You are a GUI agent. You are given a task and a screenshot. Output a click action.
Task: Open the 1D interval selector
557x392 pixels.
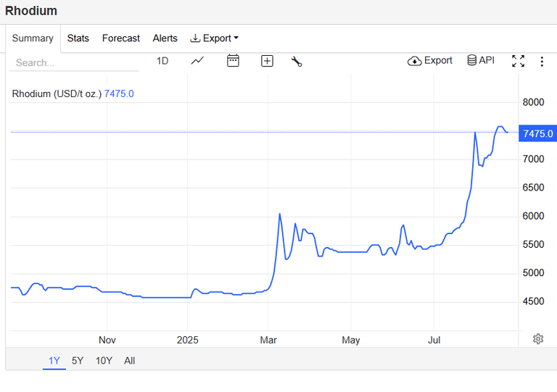[162, 61]
